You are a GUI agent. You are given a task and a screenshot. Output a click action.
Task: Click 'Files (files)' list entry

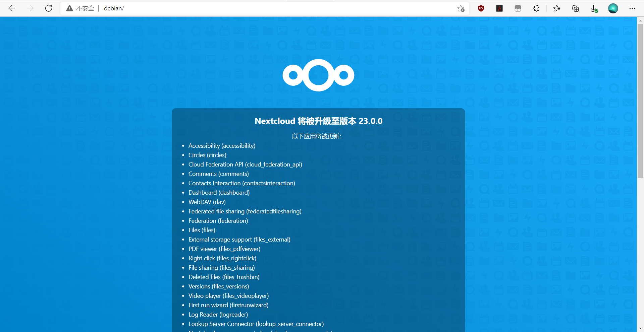(x=202, y=230)
